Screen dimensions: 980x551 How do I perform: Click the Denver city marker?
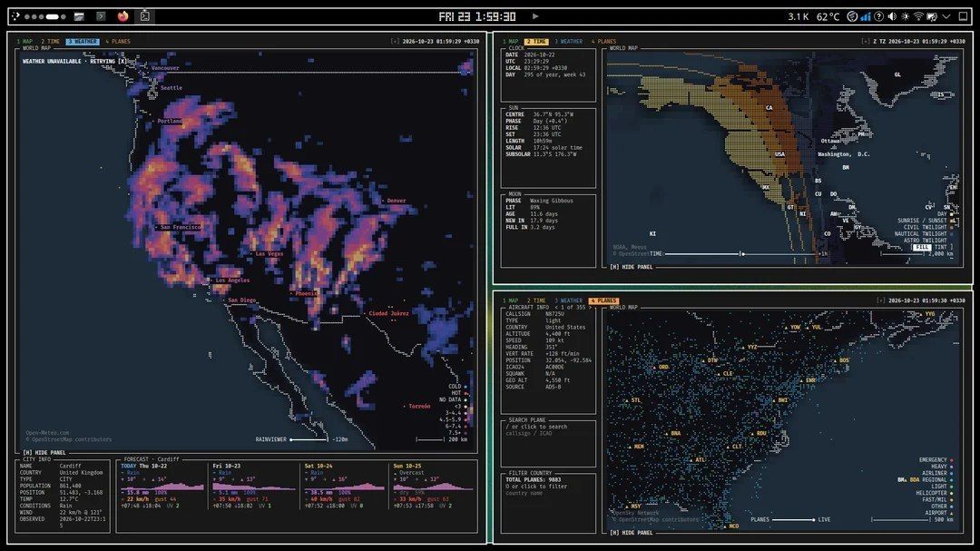[394, 201]
